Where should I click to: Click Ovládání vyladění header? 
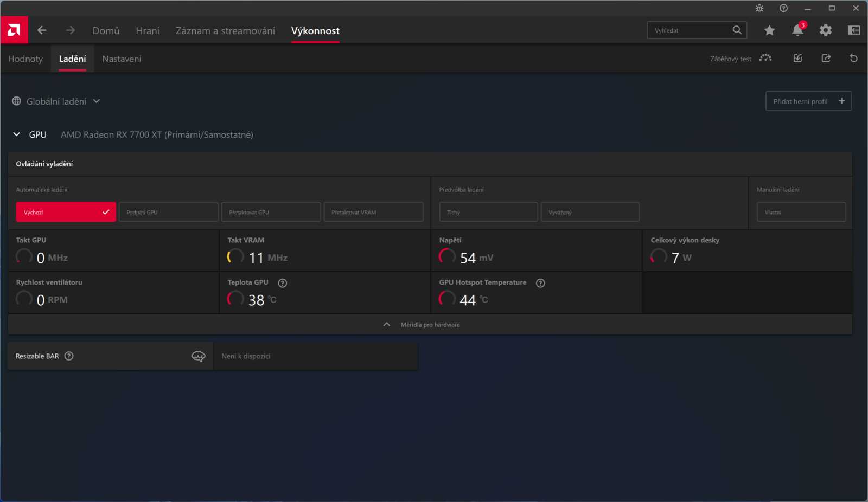[x=44, y=164]
